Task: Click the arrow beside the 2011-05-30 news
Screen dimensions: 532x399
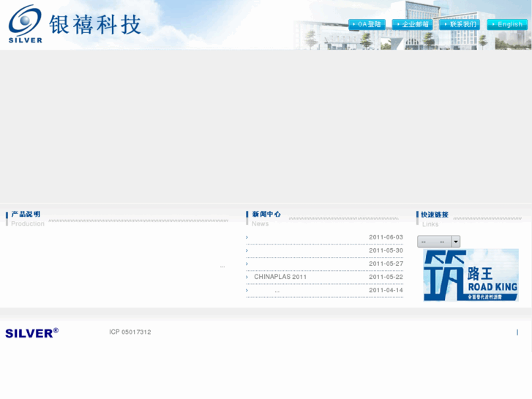Action: (x=247, y=250)
